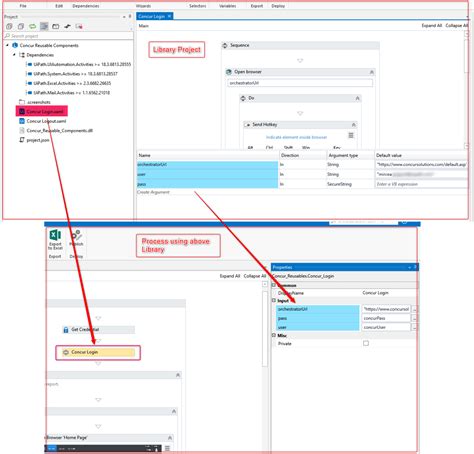This screenshot has height=454, width=474.
Task: Toggle the Private checkbox
Action: pos(366,343)
